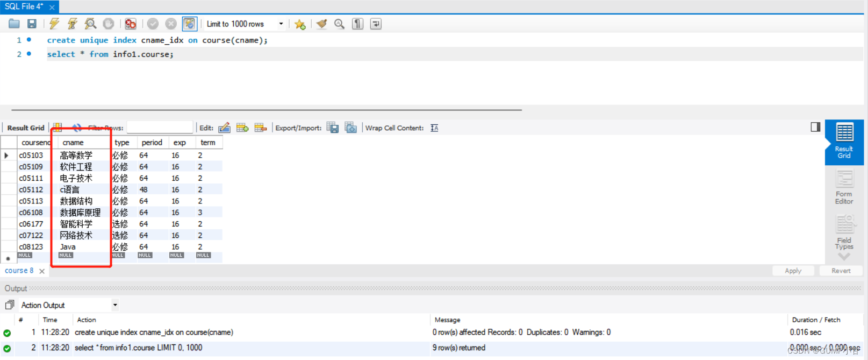
Task: Beautify query broom icon
Action: pos(321,24)
